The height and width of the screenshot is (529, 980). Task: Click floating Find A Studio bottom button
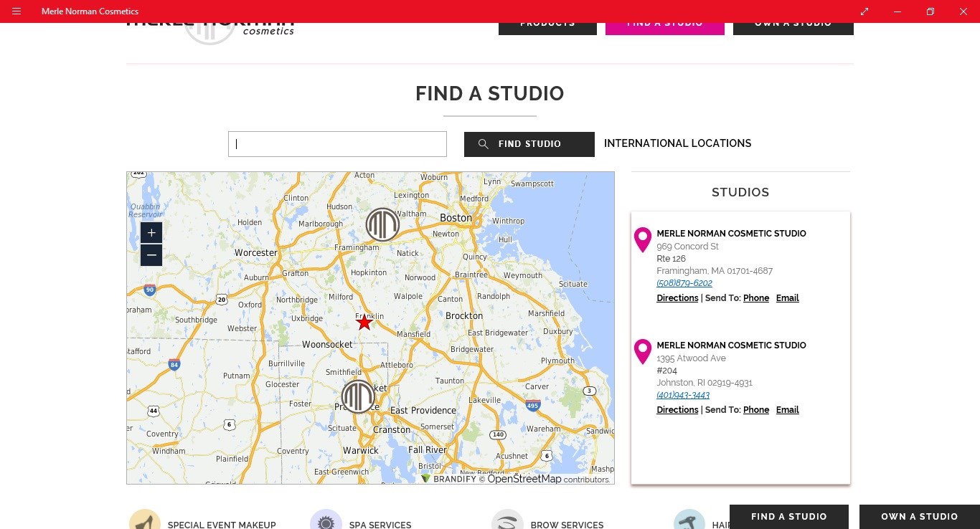point(789,517)
